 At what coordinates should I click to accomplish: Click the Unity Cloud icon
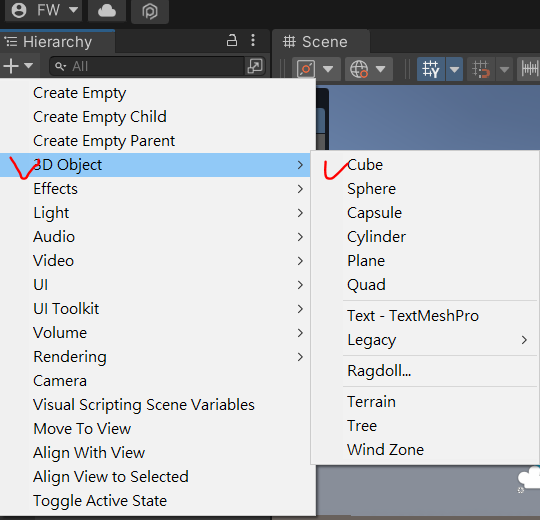click(x=107, y=10)
